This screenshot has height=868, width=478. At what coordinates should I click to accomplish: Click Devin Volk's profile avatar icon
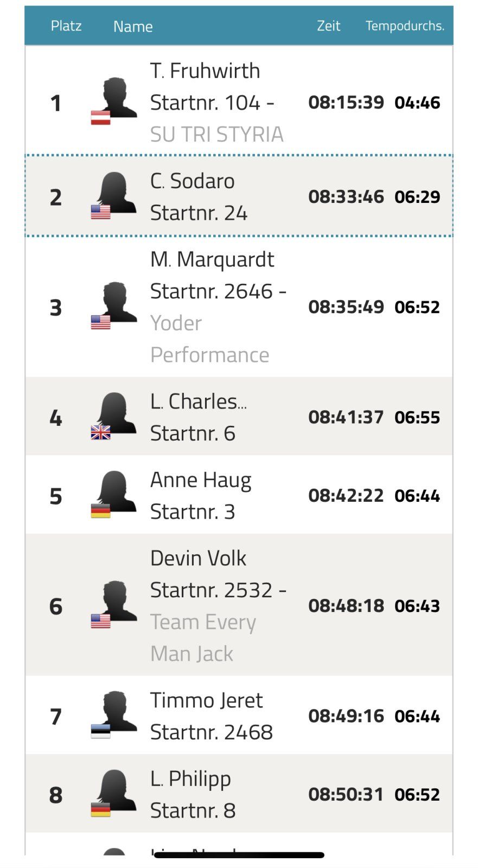115,603
